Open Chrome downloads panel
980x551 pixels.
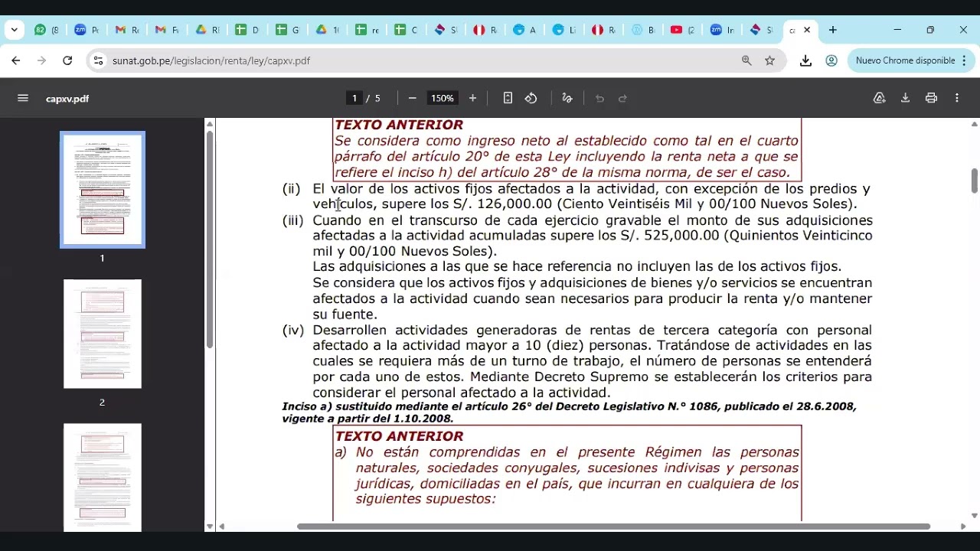point(805,60)
